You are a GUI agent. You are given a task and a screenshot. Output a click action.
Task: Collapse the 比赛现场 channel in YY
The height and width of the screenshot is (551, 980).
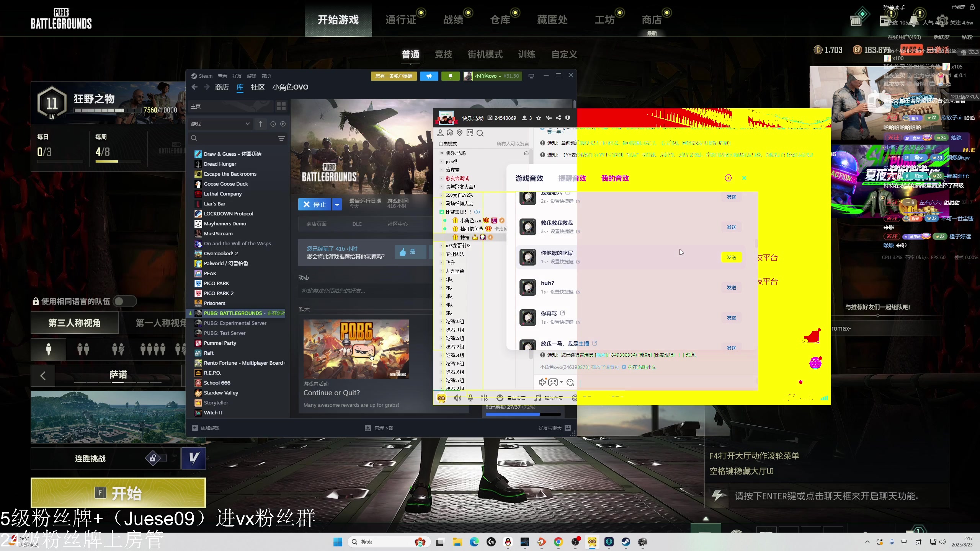pyautogui.click(x=442, y=212)
